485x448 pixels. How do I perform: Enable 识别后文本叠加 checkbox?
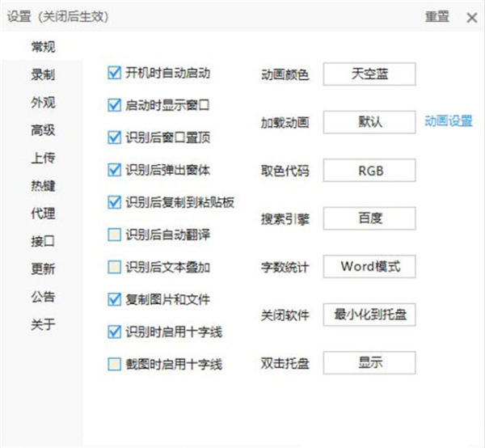[114, 267]
